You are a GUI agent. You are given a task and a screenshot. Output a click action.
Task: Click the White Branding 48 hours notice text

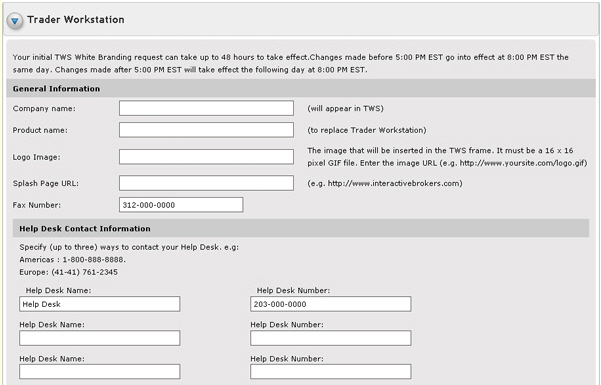(291, 63)
